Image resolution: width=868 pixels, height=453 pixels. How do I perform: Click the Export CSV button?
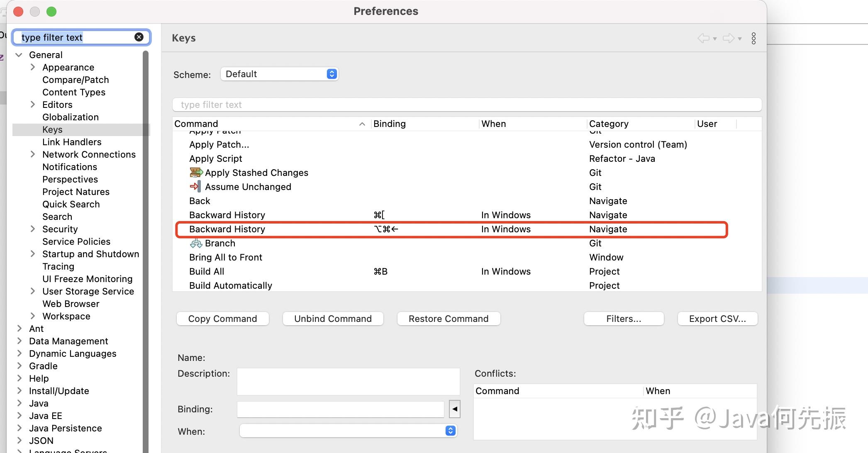(717, 319)
